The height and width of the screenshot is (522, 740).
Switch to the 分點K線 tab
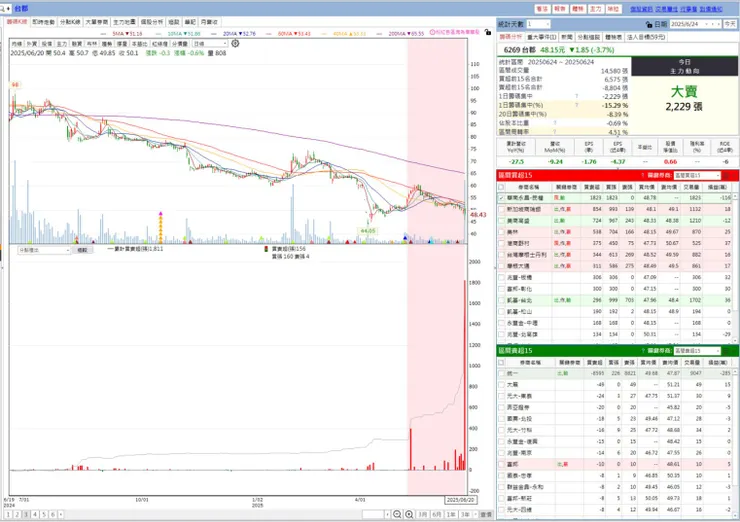click(x=70, y=22)
